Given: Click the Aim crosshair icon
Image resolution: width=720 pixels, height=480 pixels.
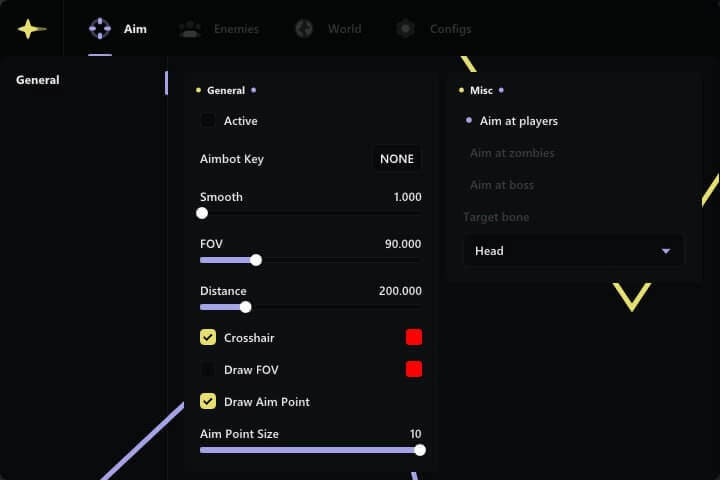Looking at the screenshot, I should (x=100, y=29).
